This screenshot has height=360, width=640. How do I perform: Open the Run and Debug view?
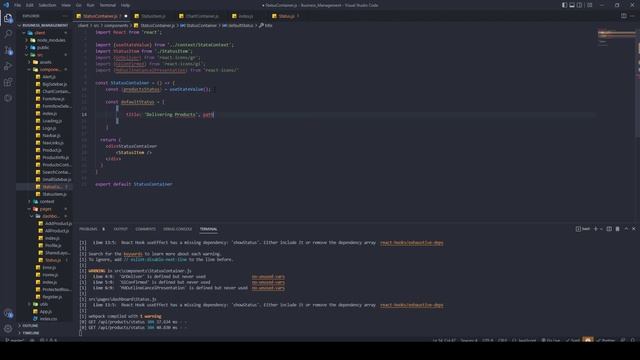click(x=8, y=66)
